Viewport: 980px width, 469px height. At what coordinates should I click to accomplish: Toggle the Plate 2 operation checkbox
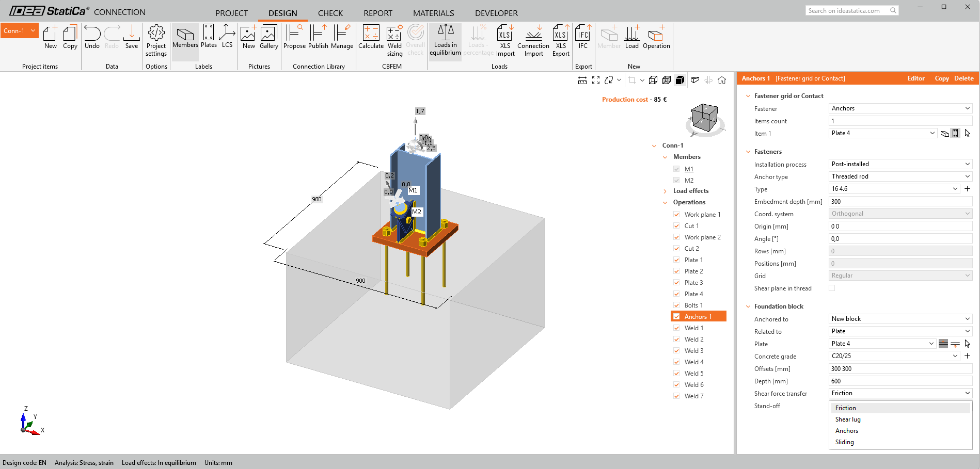point(676,271)
